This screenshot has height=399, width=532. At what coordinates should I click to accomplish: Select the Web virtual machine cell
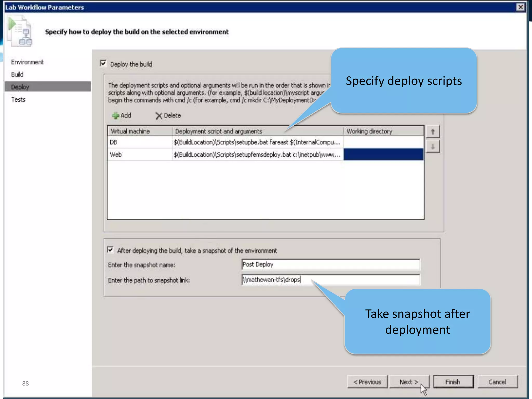pos(140,155)
